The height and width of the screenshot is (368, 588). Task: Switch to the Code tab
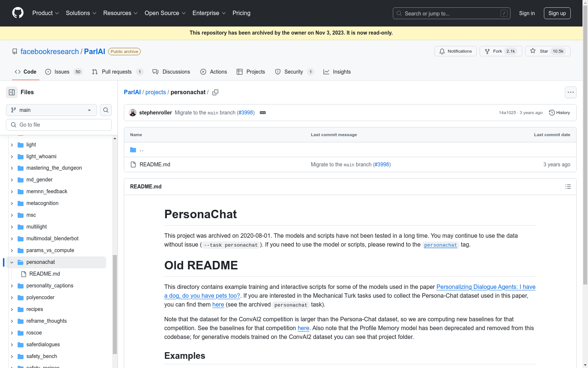[25, 72]
